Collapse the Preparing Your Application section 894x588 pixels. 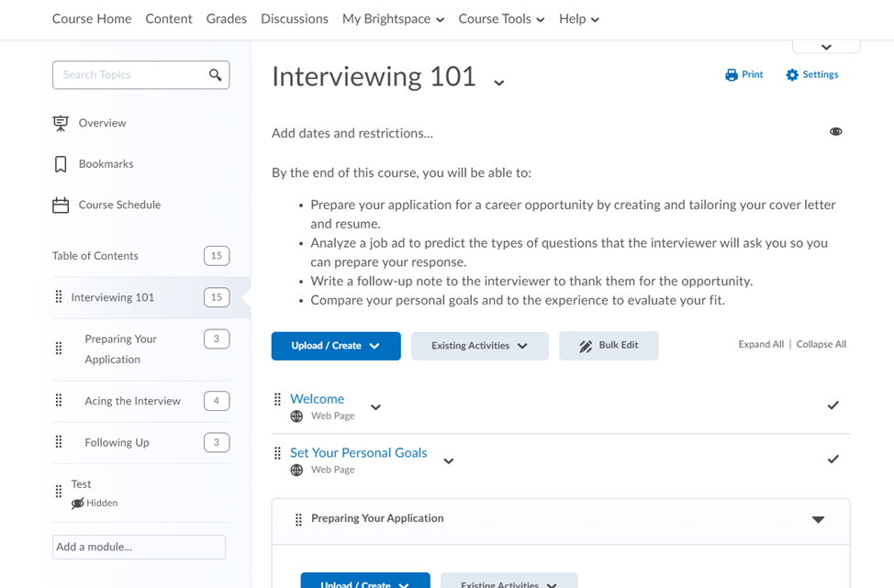click(x=818, y=518)
